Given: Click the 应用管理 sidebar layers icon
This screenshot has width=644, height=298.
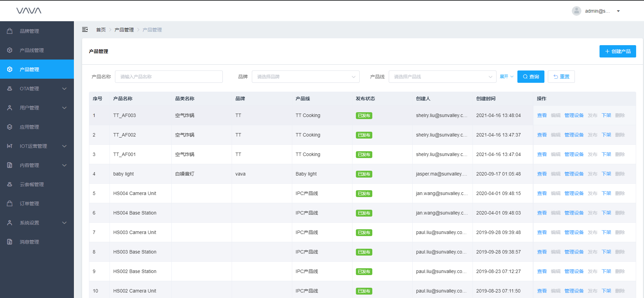Looking at the screenshot, I should point(10,127).
